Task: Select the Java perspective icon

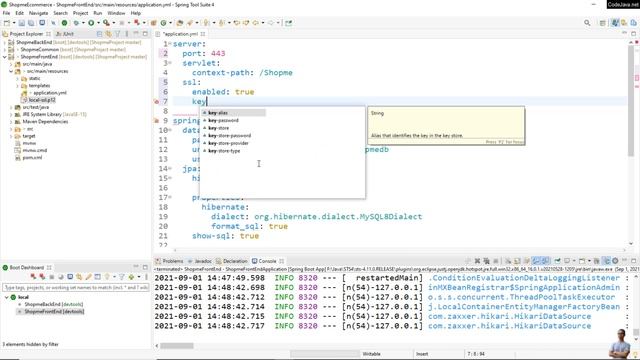Action: [x=615, y=23]
